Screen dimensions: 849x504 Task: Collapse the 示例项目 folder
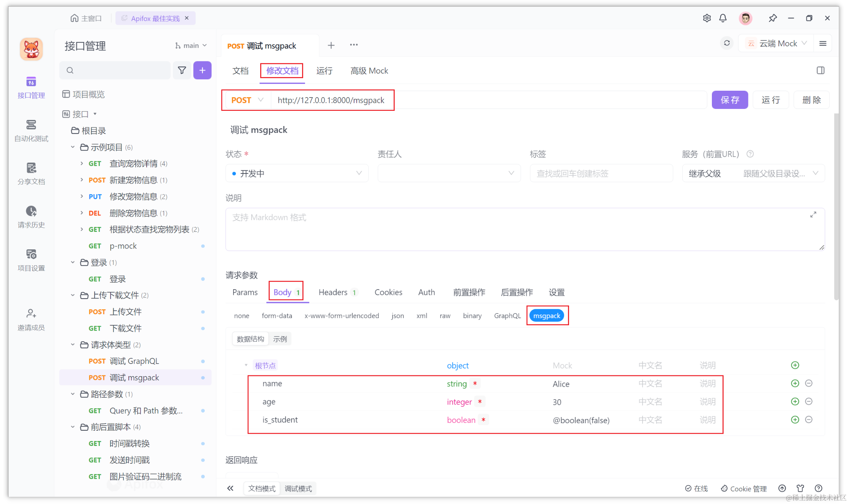pos(73,147)
